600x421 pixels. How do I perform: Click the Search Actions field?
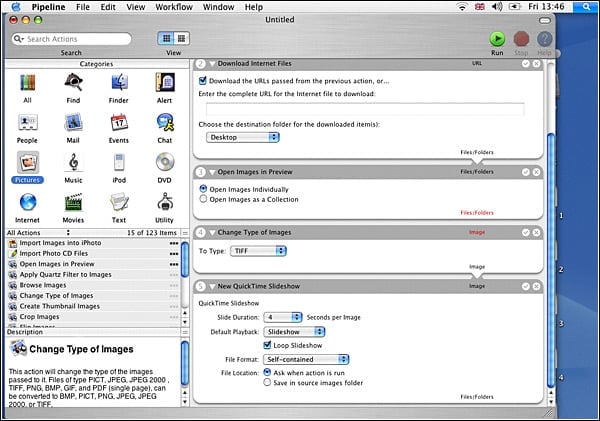pos(72,39)
